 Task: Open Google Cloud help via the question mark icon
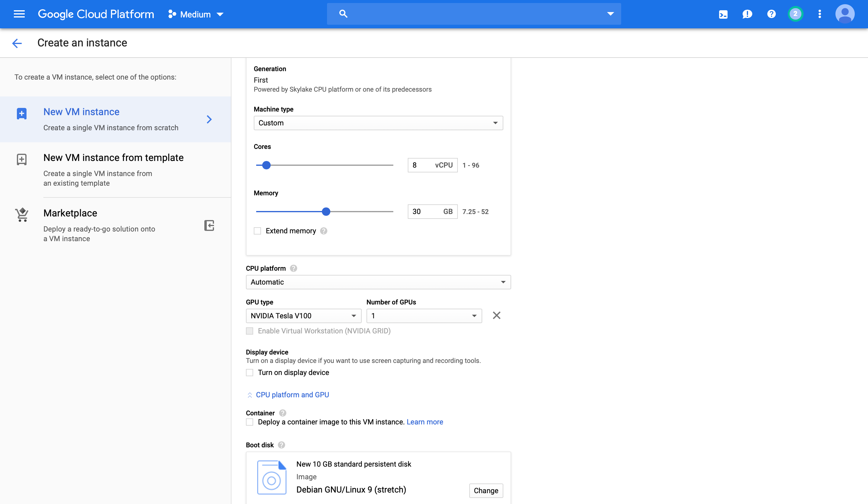[x=772, y=14]
